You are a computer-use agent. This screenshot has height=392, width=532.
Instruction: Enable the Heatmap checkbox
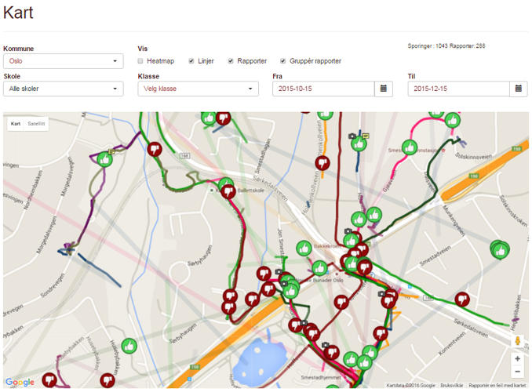pos(140,61)
